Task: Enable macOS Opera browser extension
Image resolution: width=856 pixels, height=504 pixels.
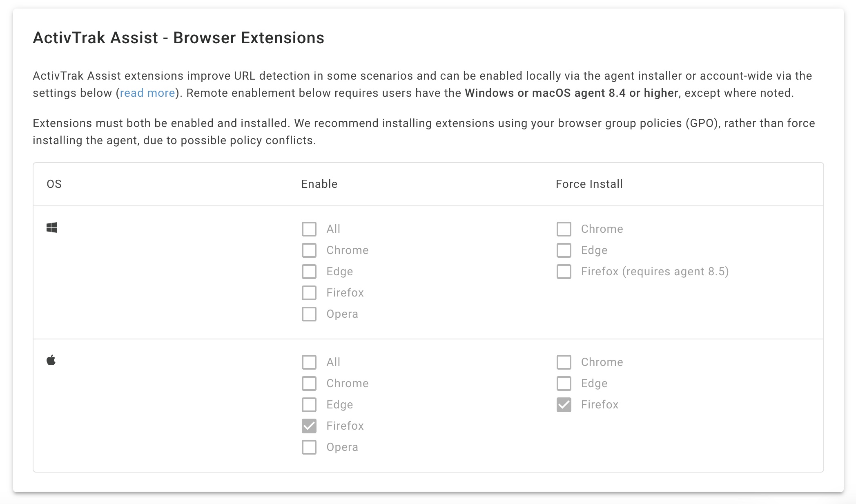Action: (x=310, y=446)
